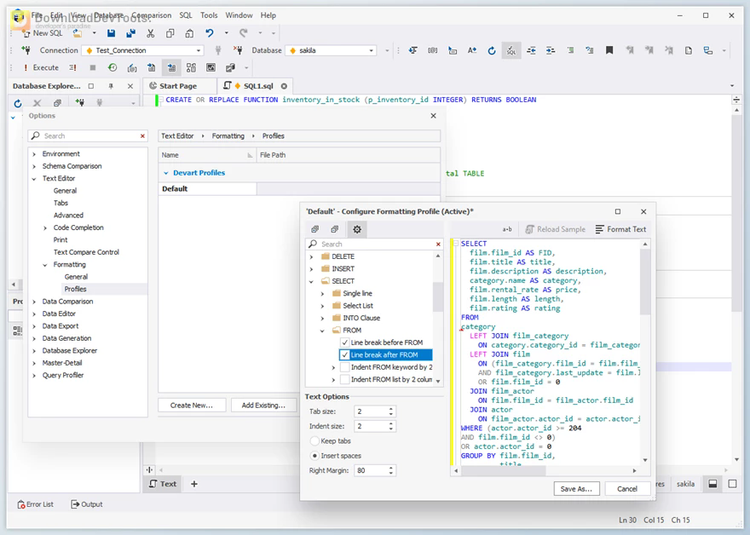This screenshot has height=535, width=750.
Task: Click the disconnect plug icon with the red X
Action: point(238,50)
